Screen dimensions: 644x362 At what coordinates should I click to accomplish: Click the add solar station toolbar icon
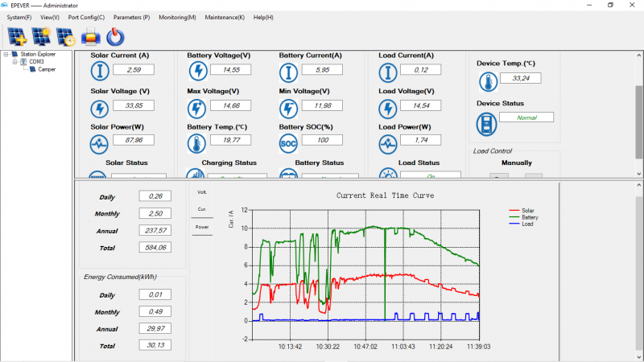click(17, 36)
